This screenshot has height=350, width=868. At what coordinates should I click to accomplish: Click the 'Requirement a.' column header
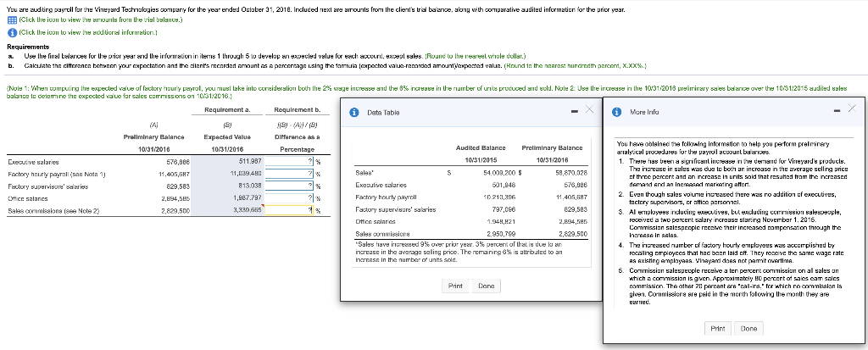coord(228,110)
